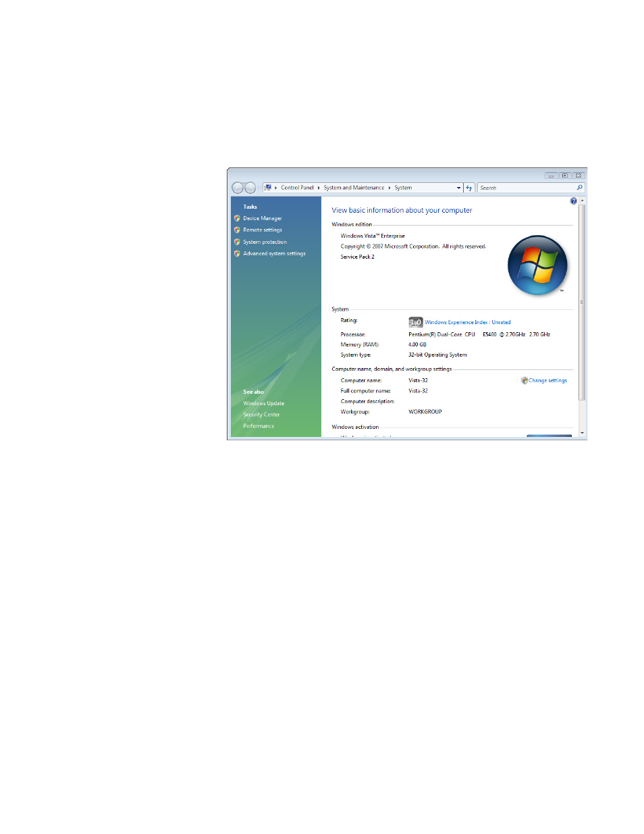Image resolution: width=644 pixels, height=834 pixels.
Task: Open Performance under See also
Action: 259,426
